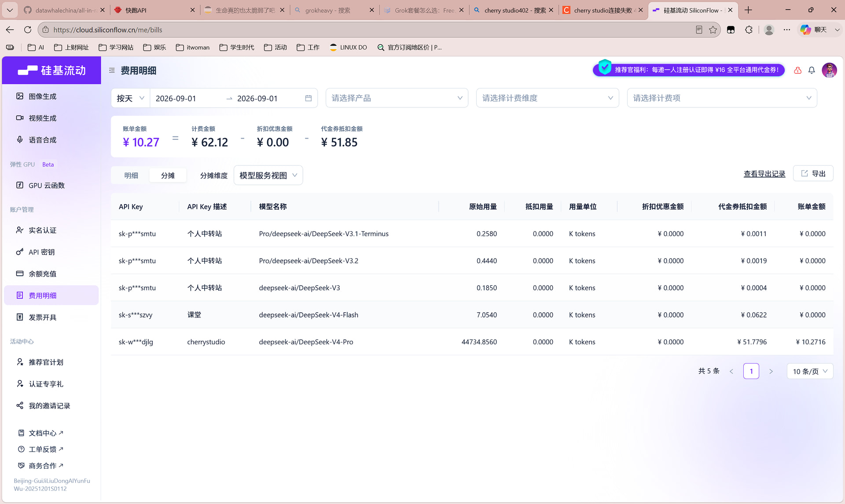
Task: Click the calendar icon in date range
Action: point(309,99)
